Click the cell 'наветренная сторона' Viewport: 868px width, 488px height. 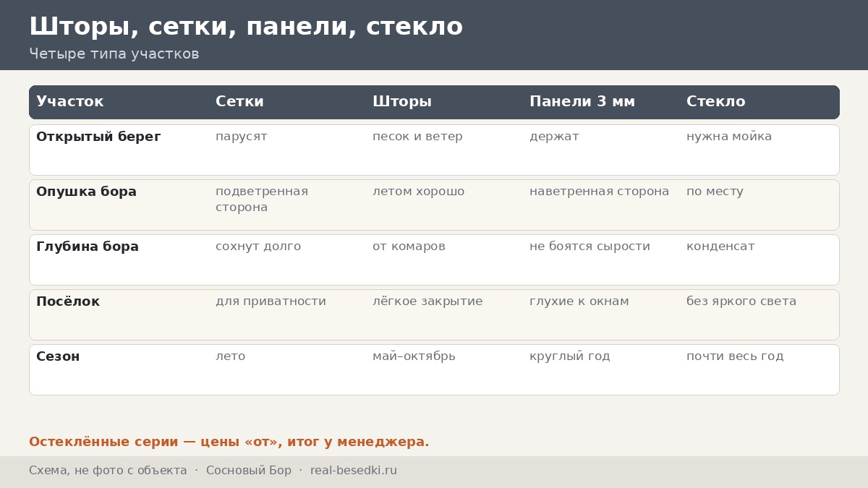(600, 192)
